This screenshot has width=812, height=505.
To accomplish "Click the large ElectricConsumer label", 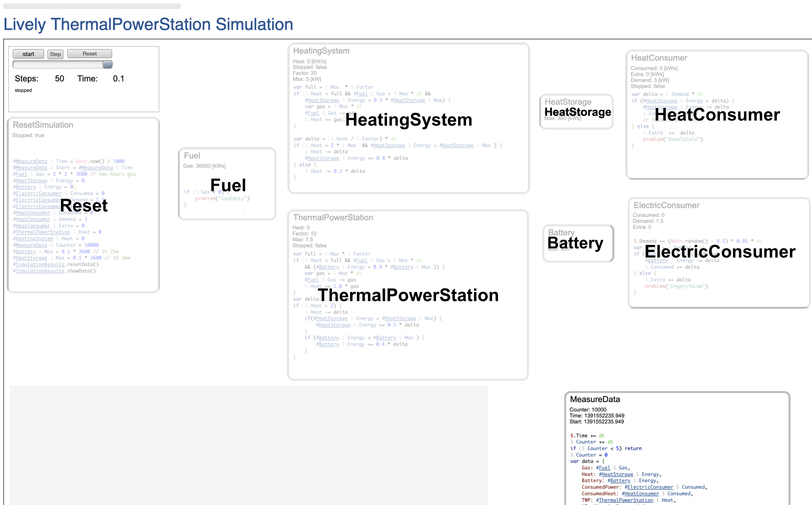I will coord(720,252).
